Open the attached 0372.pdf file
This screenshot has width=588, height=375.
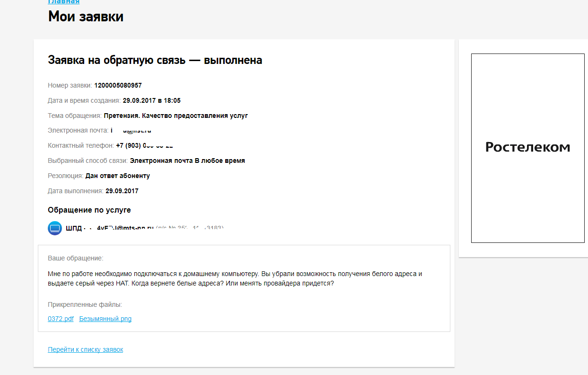point(61,319)
